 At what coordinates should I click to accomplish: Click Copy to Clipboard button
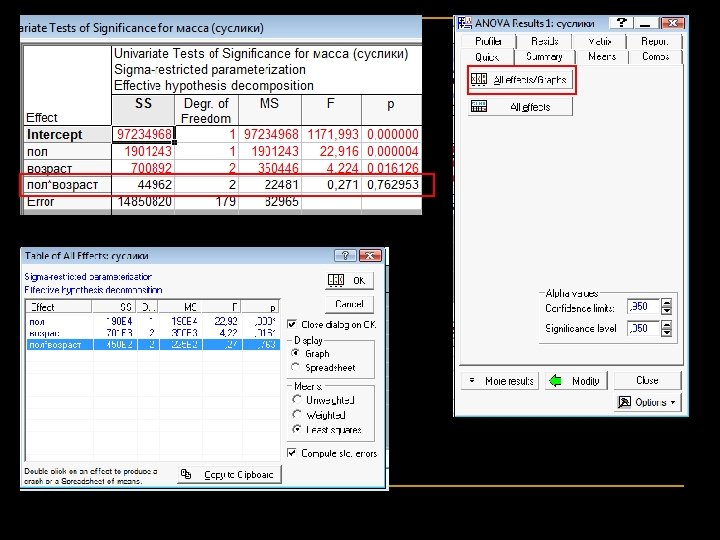(230, 475)
